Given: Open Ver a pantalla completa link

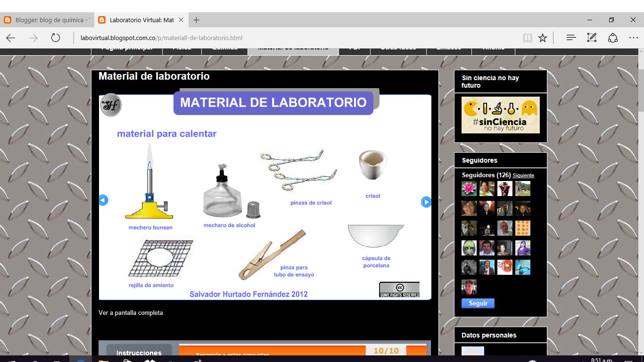Looking at the screenshot, I should (x=131, y=313).
